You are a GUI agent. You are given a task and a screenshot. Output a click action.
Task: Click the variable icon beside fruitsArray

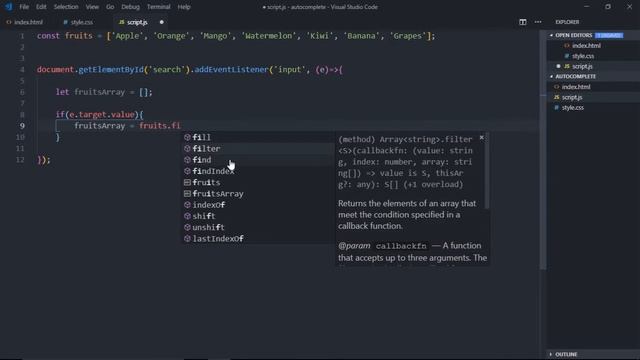pos(187,193)
